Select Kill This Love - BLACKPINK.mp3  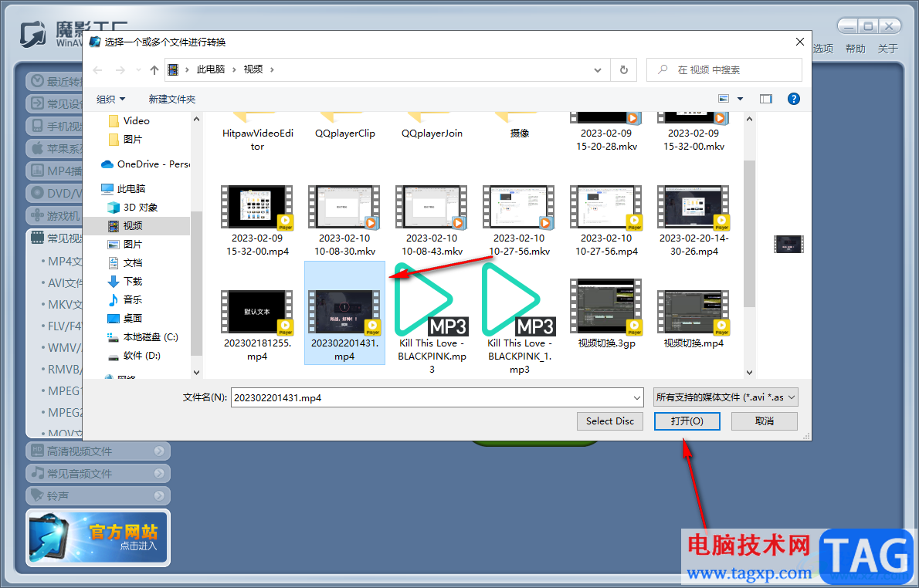pos(432,318)
